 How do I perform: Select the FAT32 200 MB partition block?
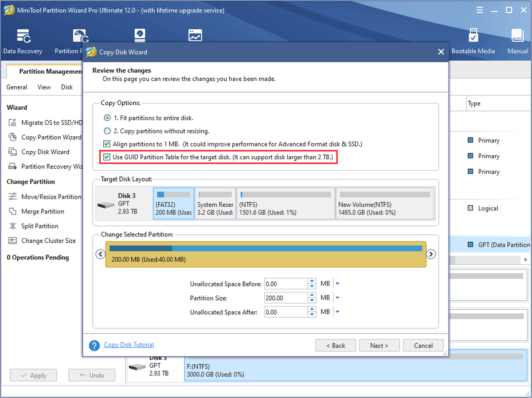coord(173,203)
